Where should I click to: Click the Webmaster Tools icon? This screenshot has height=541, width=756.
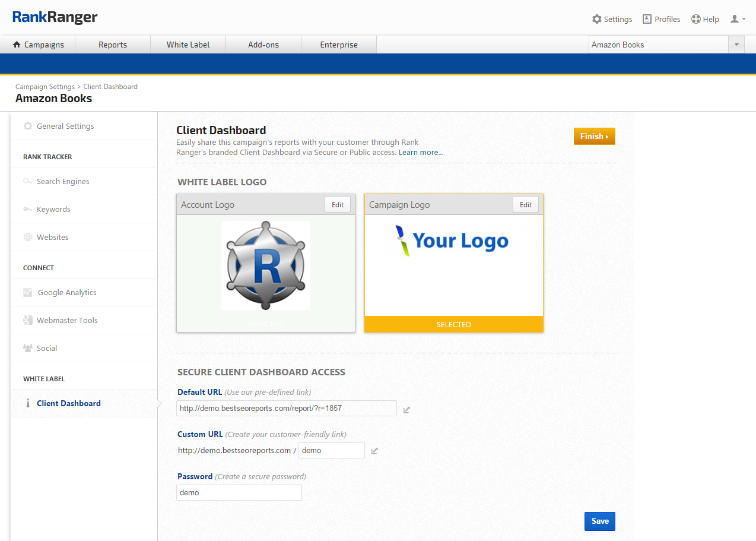tap(28, 320)
